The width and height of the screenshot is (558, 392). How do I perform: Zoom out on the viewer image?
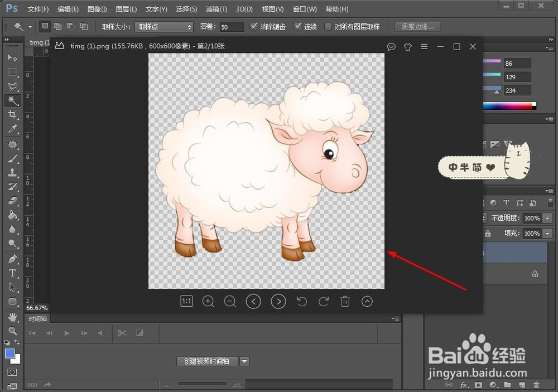tap(230, 302)
